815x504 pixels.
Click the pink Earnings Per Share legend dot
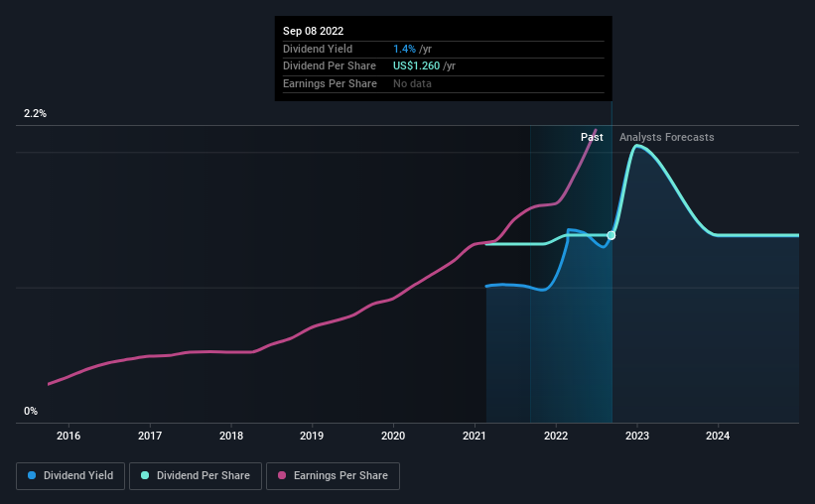coord(282,475)
